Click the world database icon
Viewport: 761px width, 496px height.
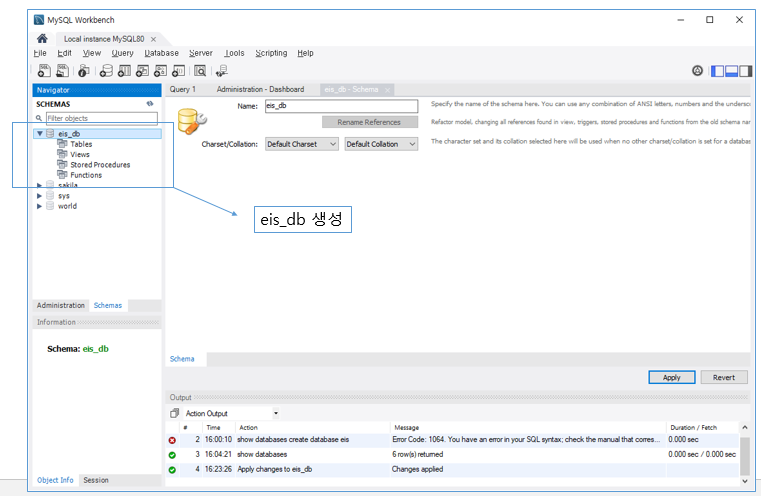point(50,206)
